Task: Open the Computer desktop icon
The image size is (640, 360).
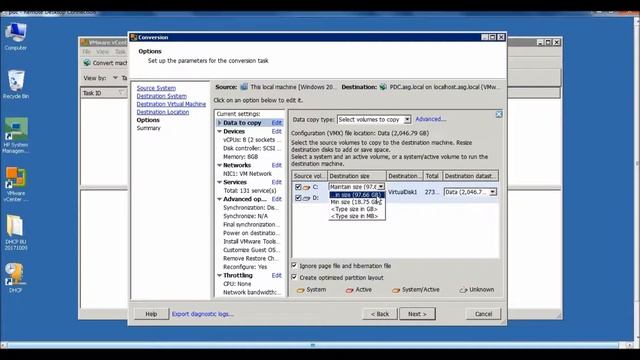Action: click(x=16, y=36)
